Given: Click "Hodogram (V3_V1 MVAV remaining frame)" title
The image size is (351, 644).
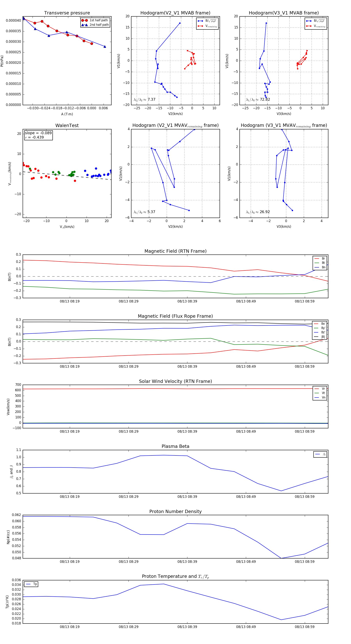Looking at the screenshot, I should [284, 125].
